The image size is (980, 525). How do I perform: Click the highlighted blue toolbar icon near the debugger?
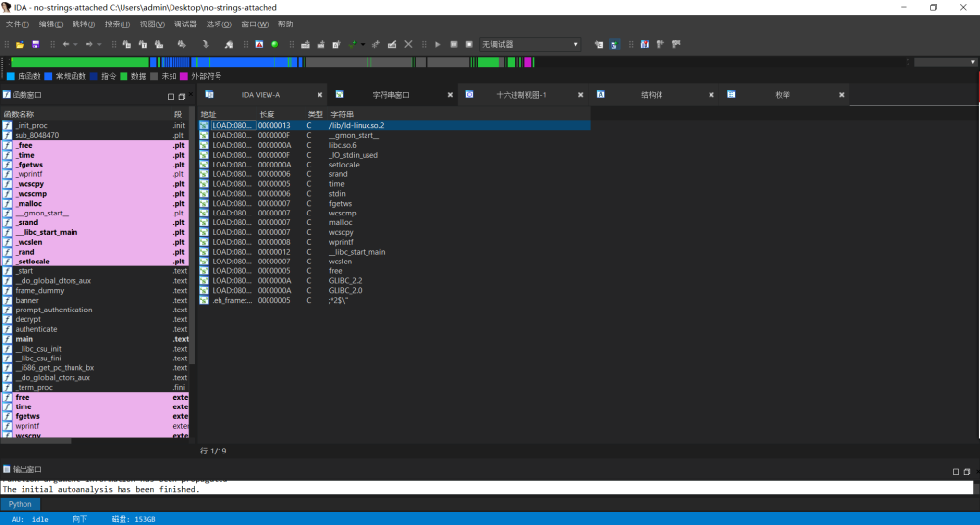click(x=613, y=44)
